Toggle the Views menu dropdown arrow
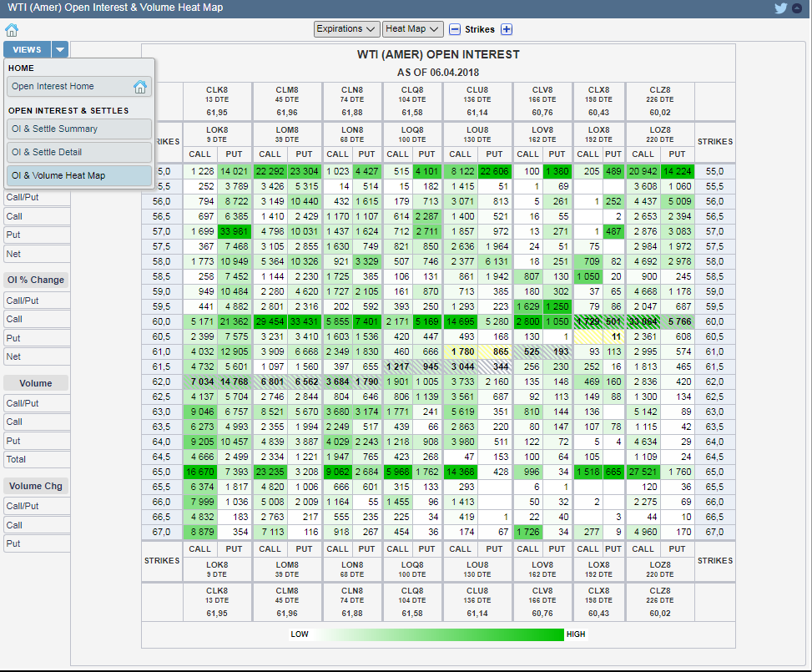Screen dimensions: 812x672 click(x=60, y=50)
